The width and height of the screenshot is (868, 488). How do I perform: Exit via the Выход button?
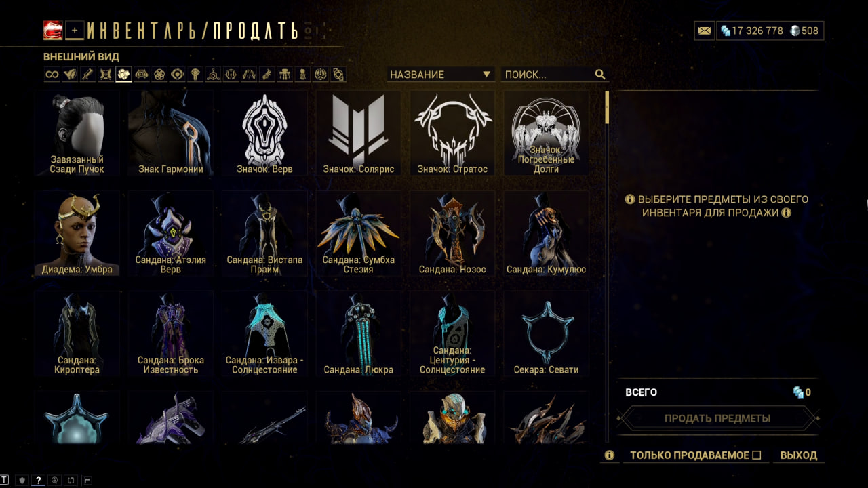click(x=799, y=455)
